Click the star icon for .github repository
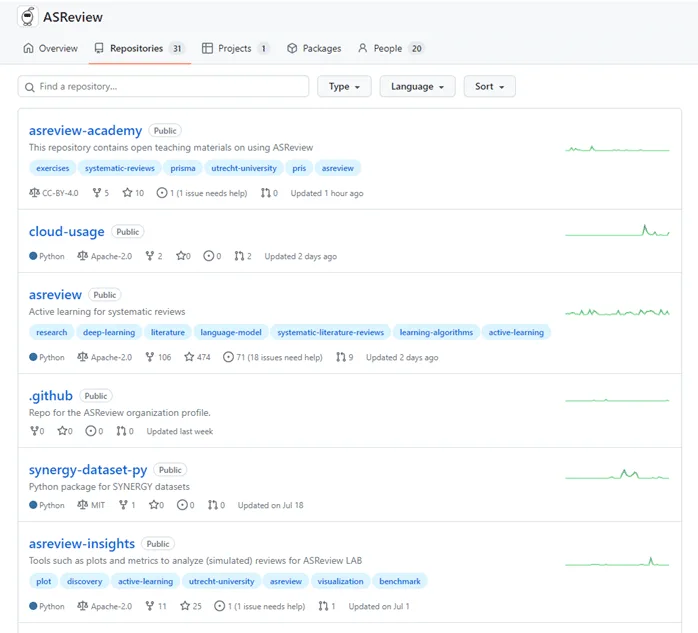 point(62,431)
